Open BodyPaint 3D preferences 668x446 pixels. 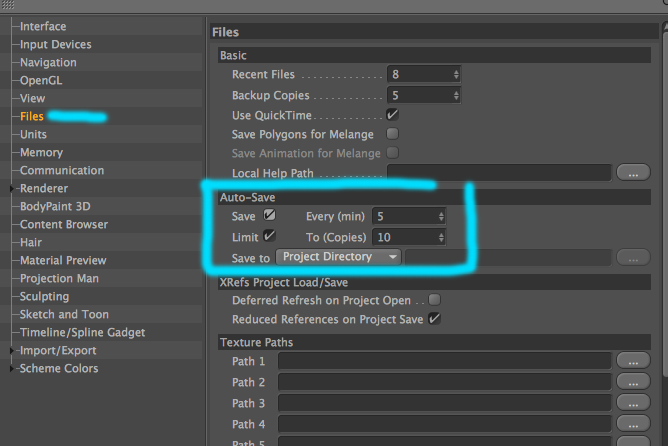(x=55, y=206)
